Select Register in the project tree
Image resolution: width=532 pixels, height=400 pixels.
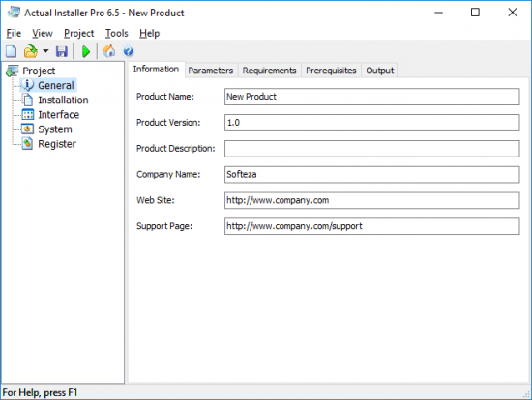[x=57, y=144]
